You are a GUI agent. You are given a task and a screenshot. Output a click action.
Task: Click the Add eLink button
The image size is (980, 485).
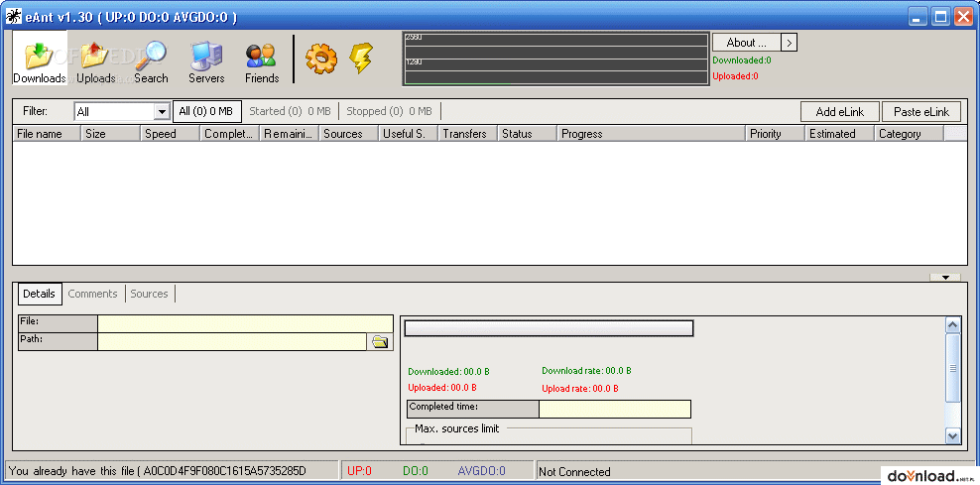point(840,112)
